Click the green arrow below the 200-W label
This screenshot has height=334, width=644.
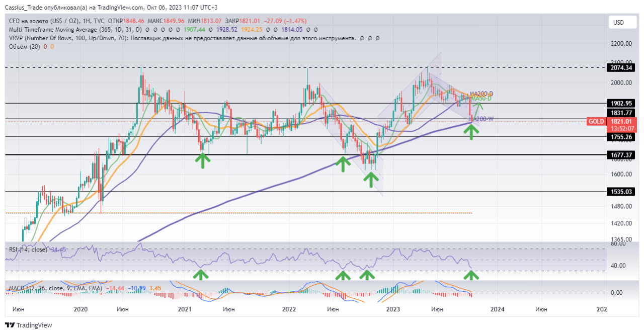471,131
